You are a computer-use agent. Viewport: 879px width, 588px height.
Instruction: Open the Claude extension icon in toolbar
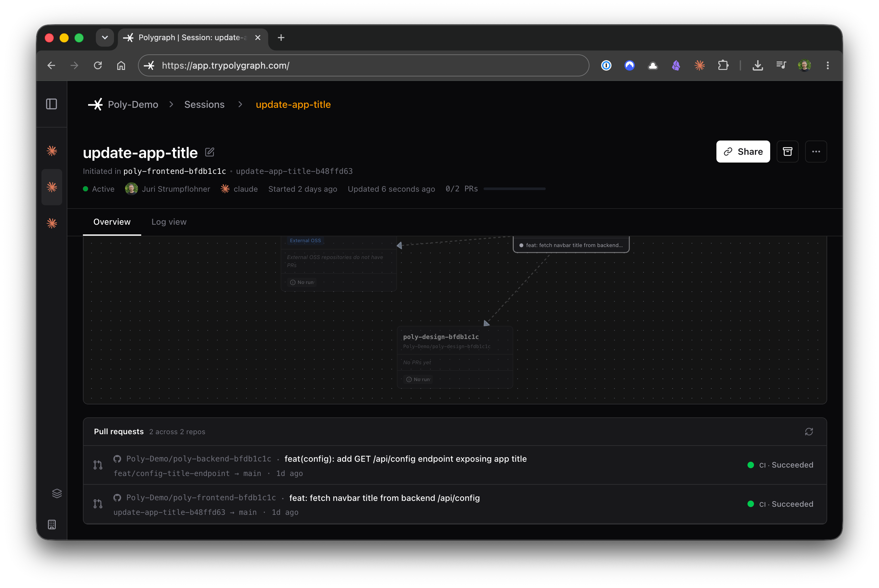pyautogui.click(x=699, y=66)
